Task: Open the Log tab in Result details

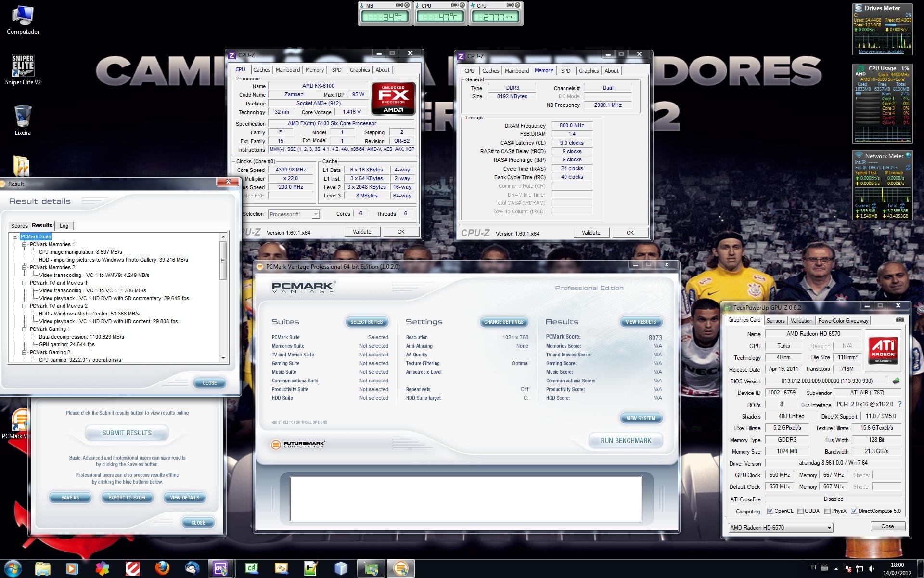Action: pos(64,226)
